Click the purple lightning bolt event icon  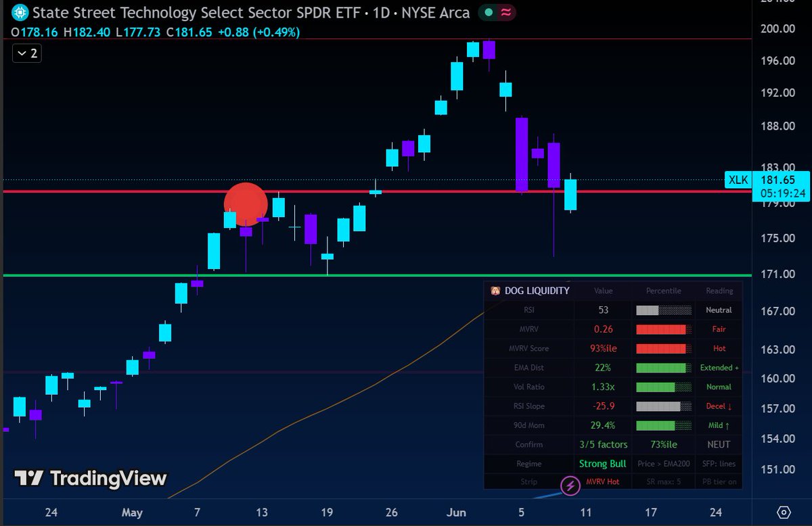(x=570, y=485)
